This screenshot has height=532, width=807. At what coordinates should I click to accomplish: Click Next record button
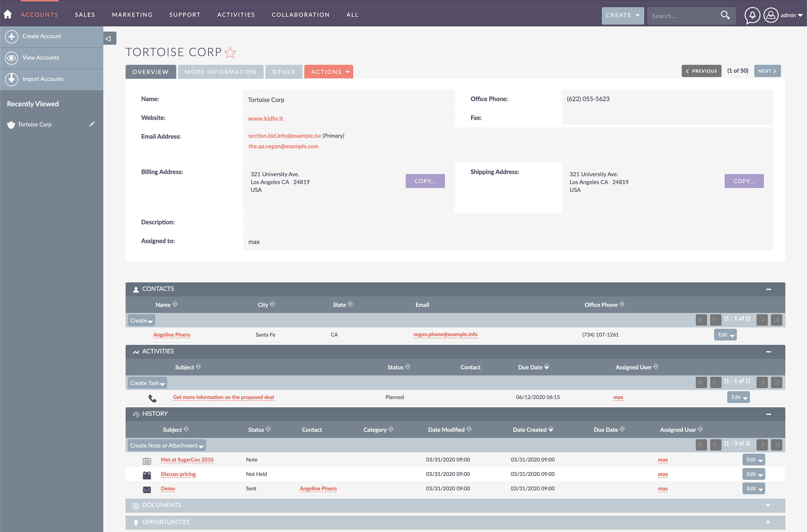point(767,71)
